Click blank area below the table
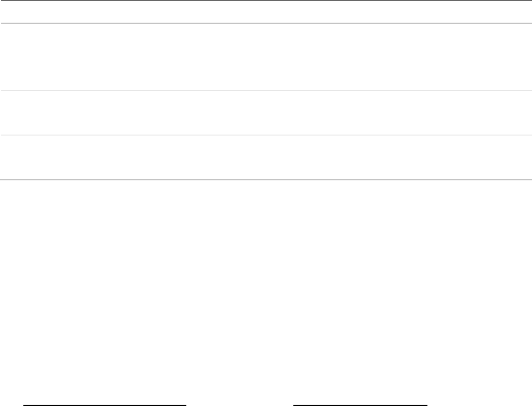The image size is (532, 406). click(266, 277)
